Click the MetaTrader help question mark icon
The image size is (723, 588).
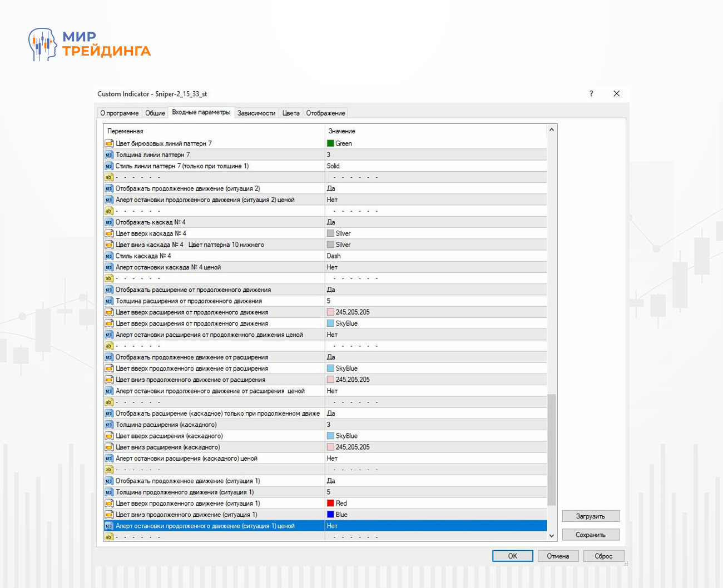click(591, 93)
